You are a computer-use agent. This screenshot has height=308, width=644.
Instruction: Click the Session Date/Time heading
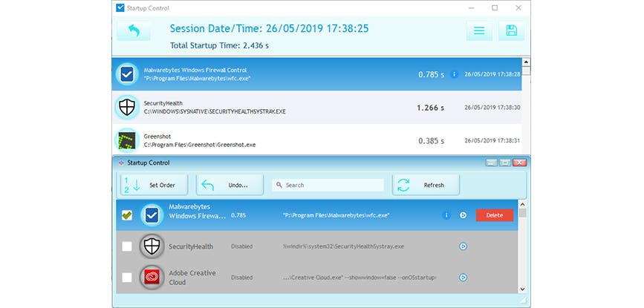click(269, 28)
